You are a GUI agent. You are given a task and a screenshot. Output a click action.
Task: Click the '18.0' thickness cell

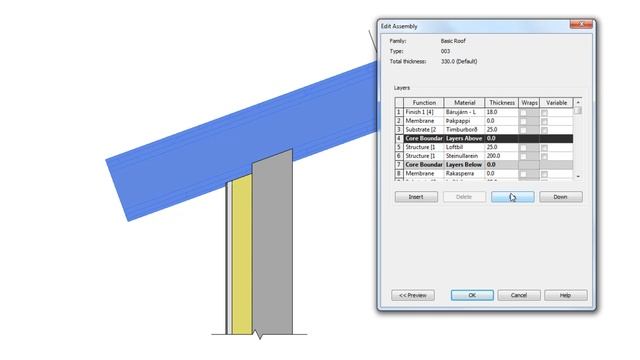[x=502, y=112]
